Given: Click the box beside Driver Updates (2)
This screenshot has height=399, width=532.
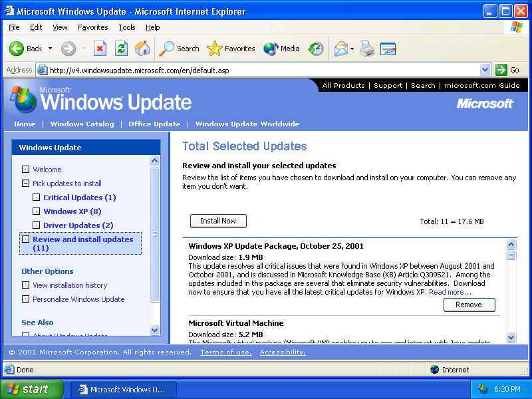Looking at the screenshot, I should tap(36, 225).
